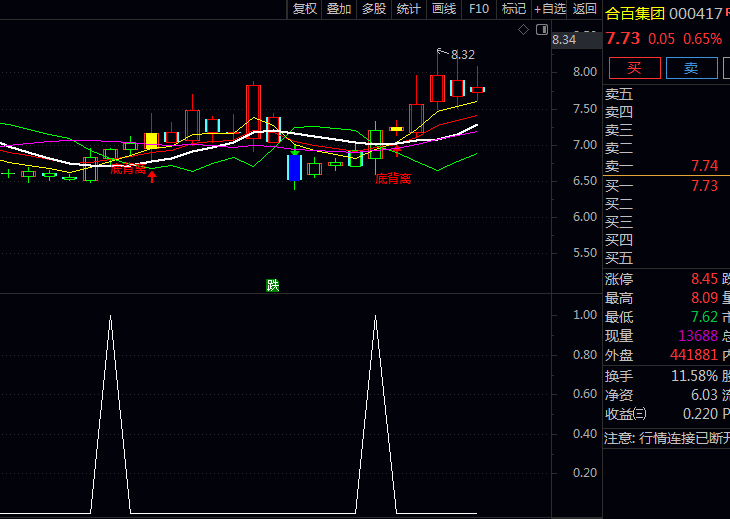Open the 统计 statistics menu
The width and height of the screenshot is (730, 519).
point(408,9)
